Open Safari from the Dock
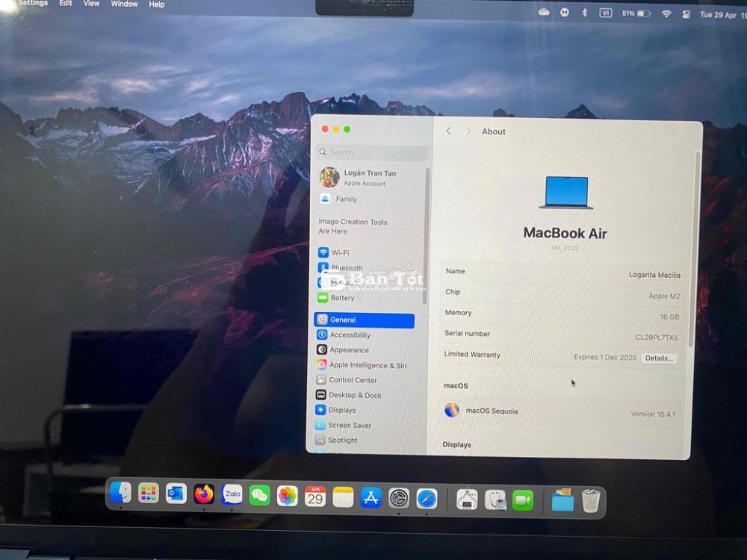This screenshot has width=747, height=560. point(427,499)
